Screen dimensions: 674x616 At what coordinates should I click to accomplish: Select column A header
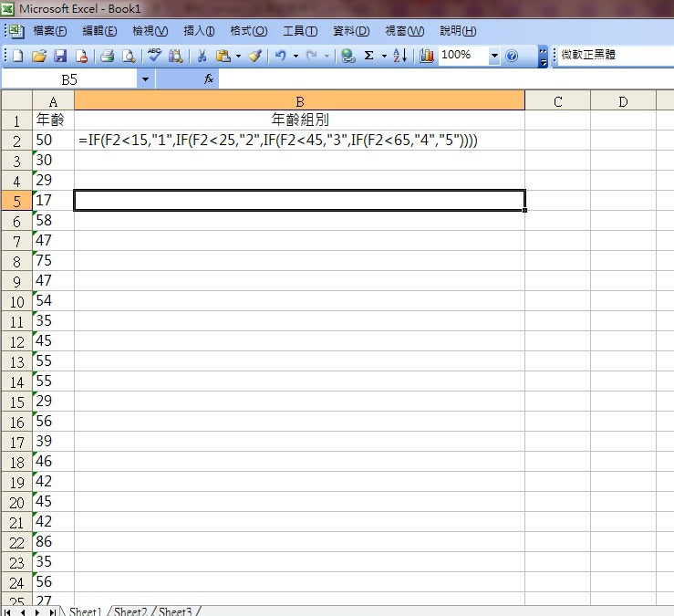tap(53, 101)
